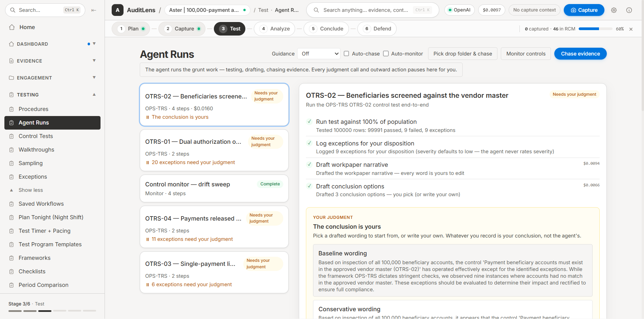
Task: Open settings gear icon in header
Action: [614, 10]
